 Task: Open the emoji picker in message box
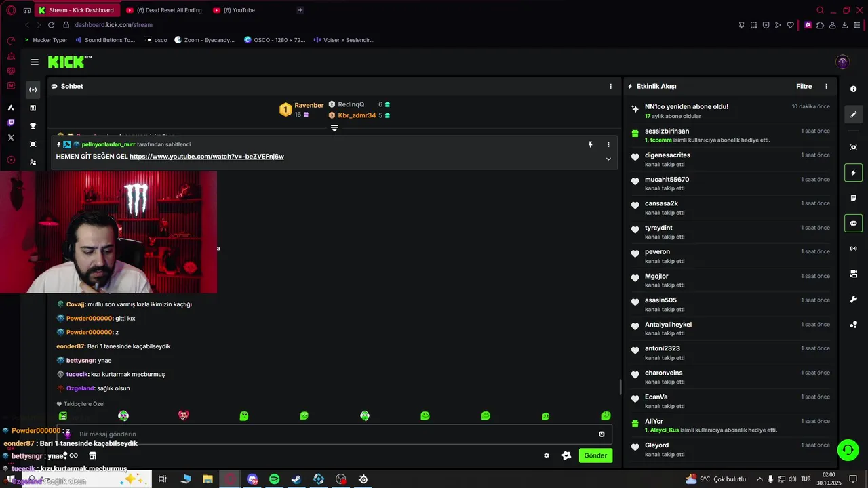pyautogui.click(x=601, y=434)
